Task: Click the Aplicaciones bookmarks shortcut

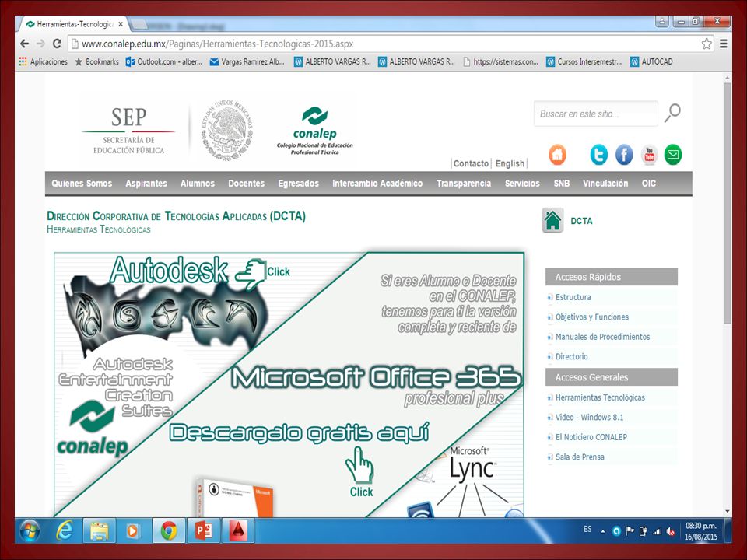Action: (x=43, y=61)
